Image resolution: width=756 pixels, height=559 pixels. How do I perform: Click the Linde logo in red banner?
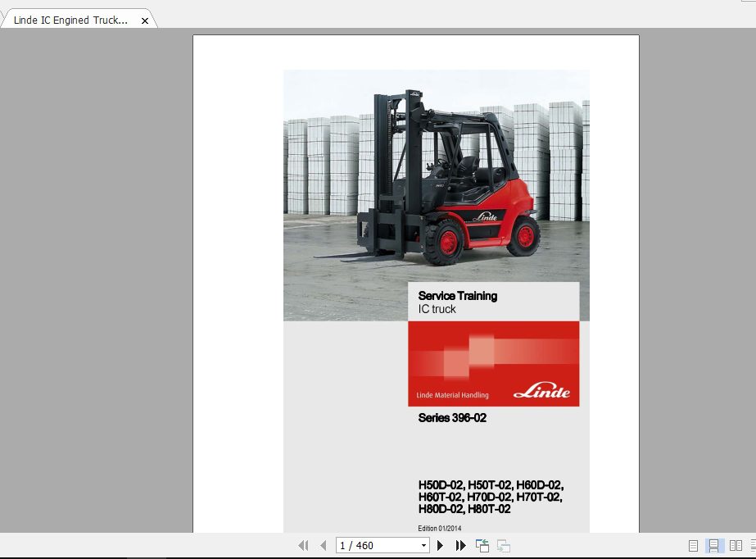pyautogui.click(x=542, y=391)
